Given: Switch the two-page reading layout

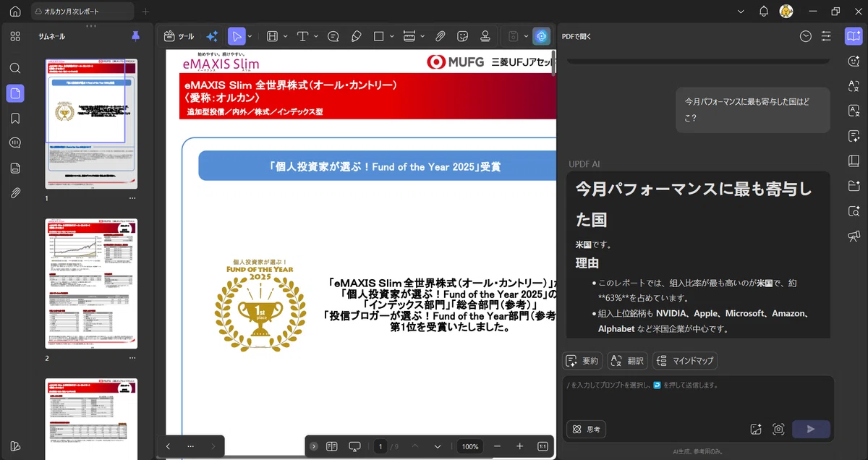Looking at the screenshot, I should (332, 446).
